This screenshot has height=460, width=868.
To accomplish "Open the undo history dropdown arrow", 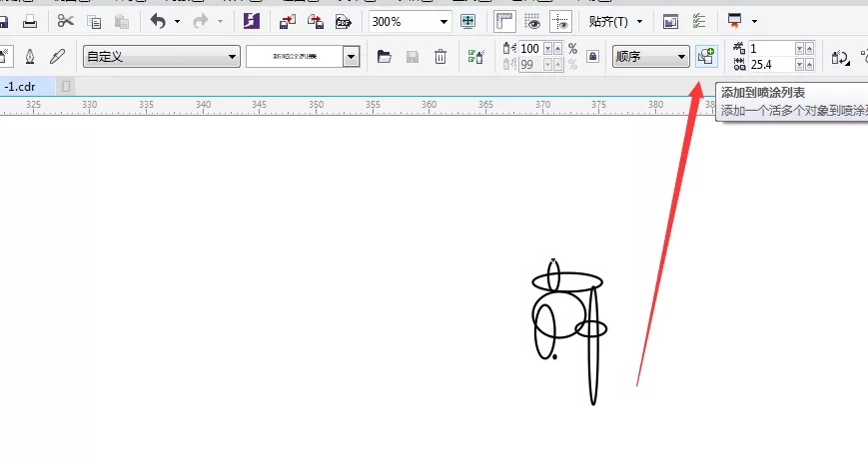I will click(177, 22).
